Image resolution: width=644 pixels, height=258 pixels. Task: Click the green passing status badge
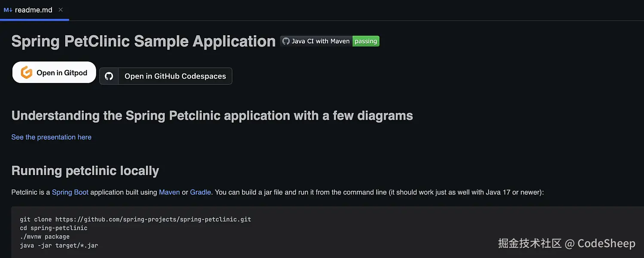coord(366,41)
